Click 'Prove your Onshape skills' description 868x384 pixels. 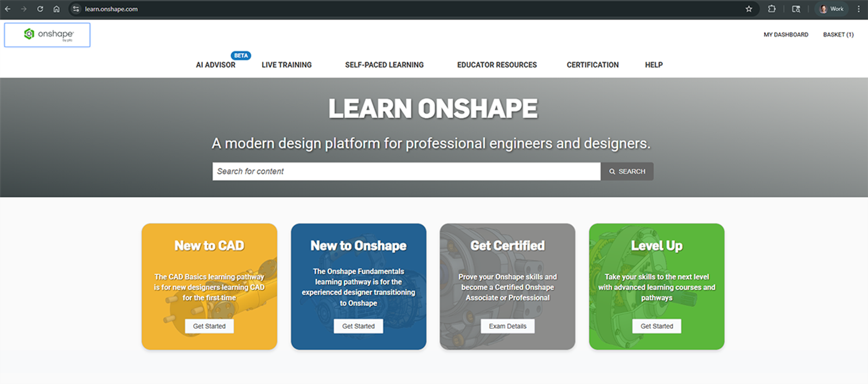(x=507, y=287)
